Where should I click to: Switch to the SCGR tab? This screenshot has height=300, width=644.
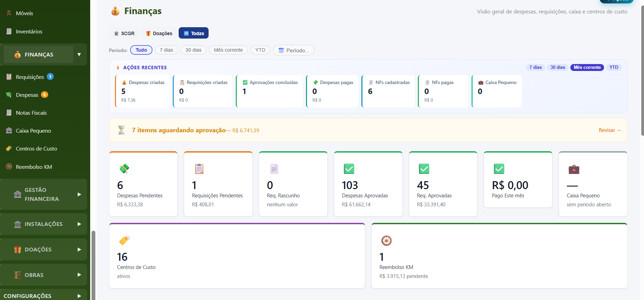[x=124, y=33]
